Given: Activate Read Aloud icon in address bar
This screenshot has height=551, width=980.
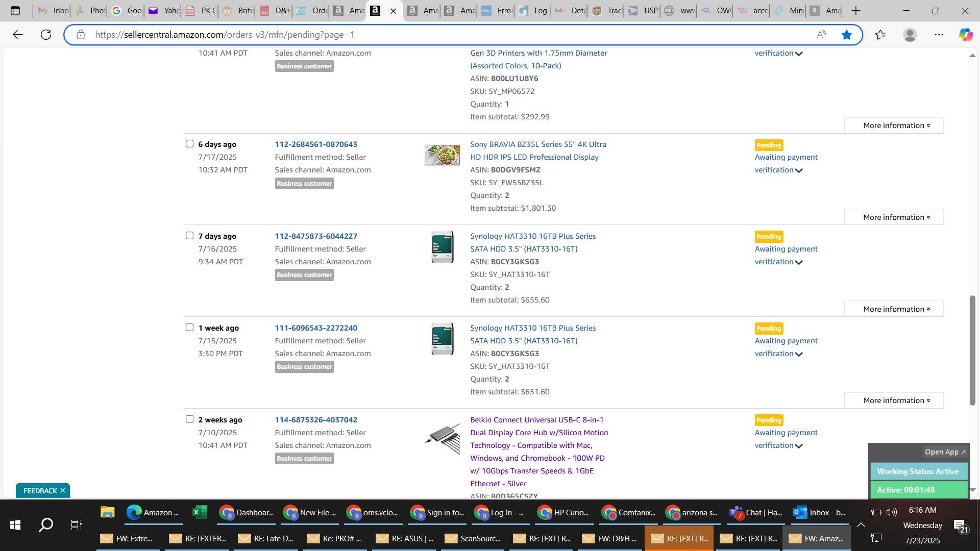Looking at the screenshot, I should click(821, 35).
